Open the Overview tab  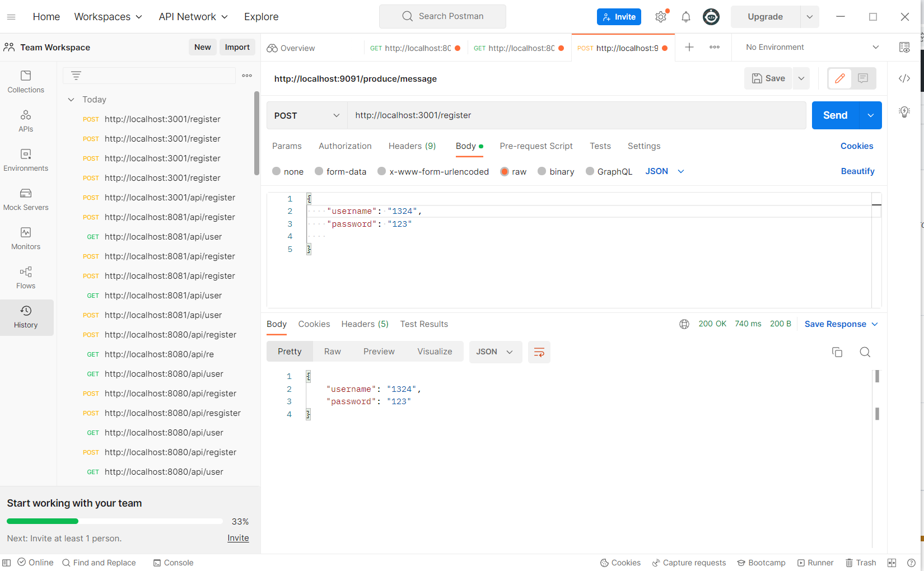pyautogui.click(x=291, y=48)
